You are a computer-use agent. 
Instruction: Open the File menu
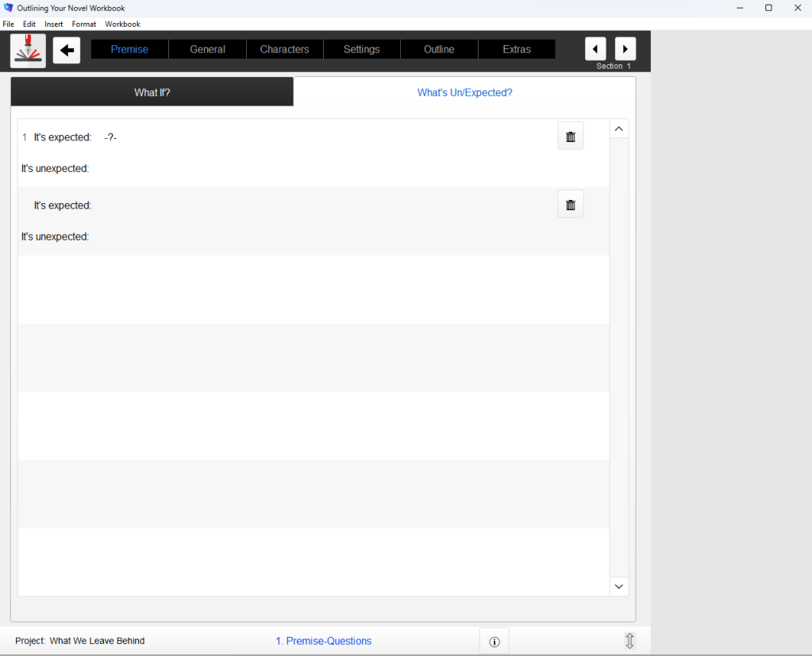point(8,25)
